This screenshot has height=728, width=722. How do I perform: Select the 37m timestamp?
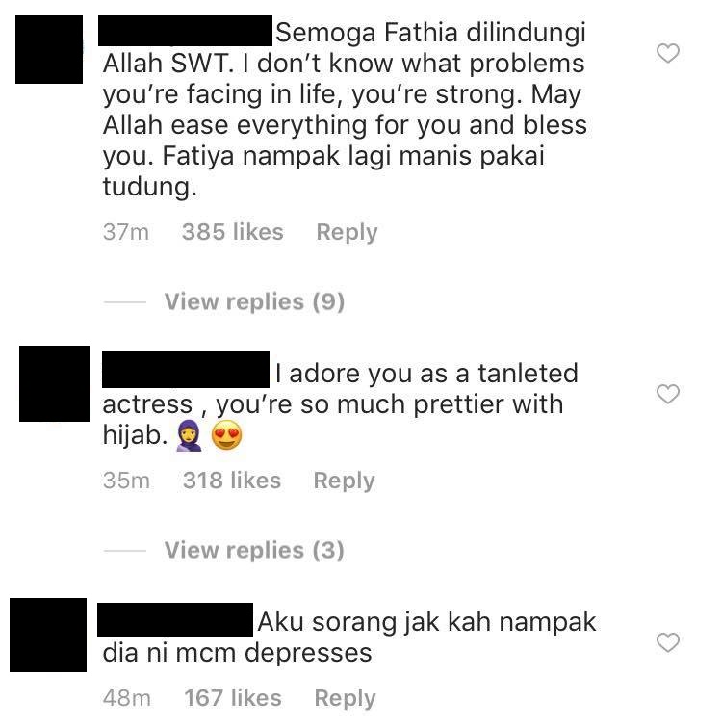coord(126,232)
